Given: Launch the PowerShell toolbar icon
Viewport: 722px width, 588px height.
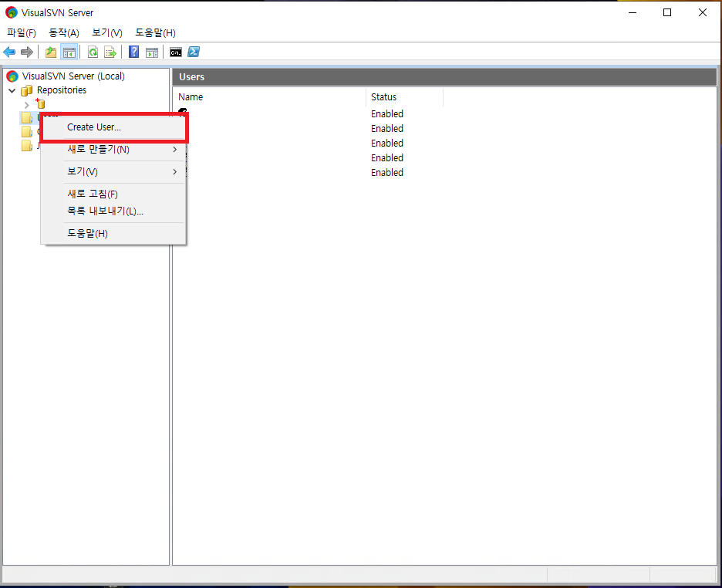Looking at the screenshot, I should (x=194, y=52).
